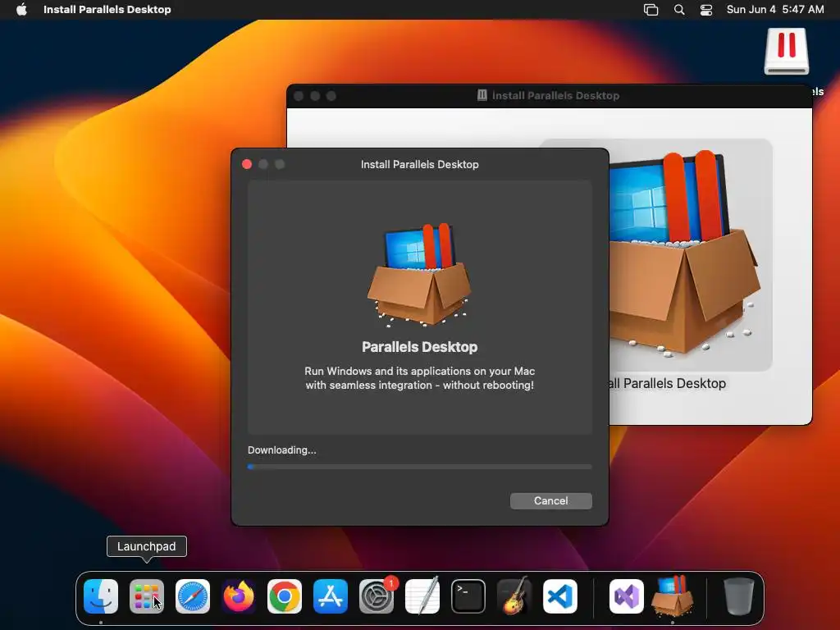This screenshot has height=630, width=840.
Task: Open System Settings with notification badge
Action: pyautogui.click(x=377, y=596)
